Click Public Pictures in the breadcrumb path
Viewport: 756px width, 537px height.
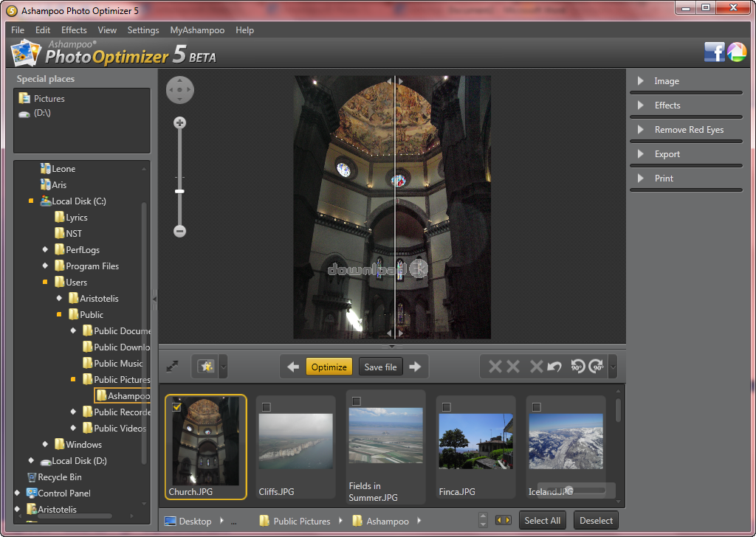point(295,521)
